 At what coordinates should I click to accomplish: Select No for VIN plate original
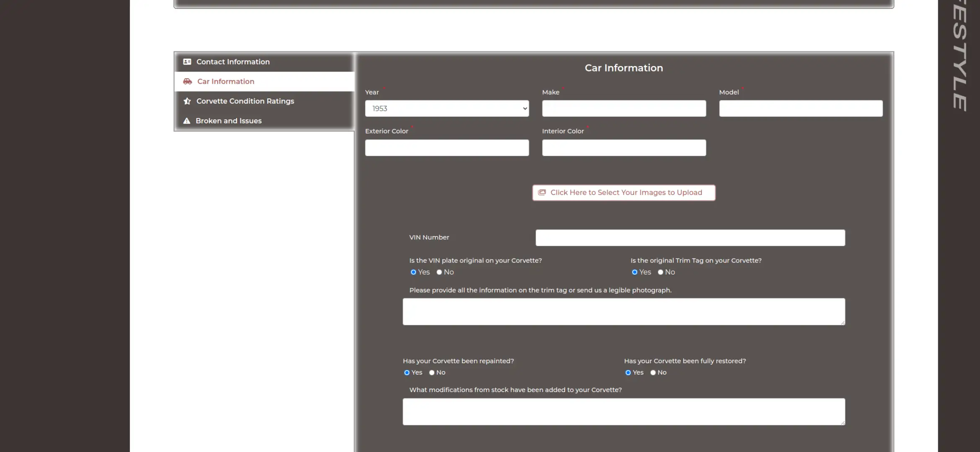pyautogui.click(x=439, y=272)
